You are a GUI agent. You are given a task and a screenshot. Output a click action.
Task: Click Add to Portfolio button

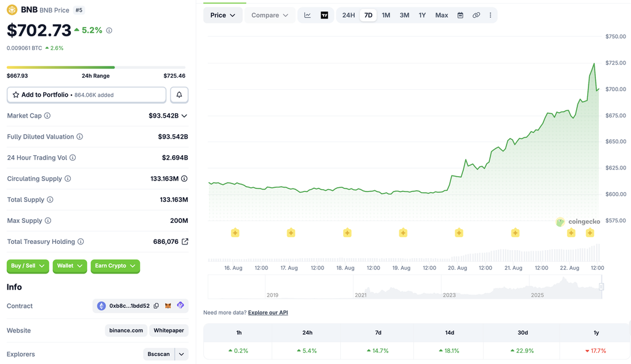pyautogui.click(x=86, y=95)
